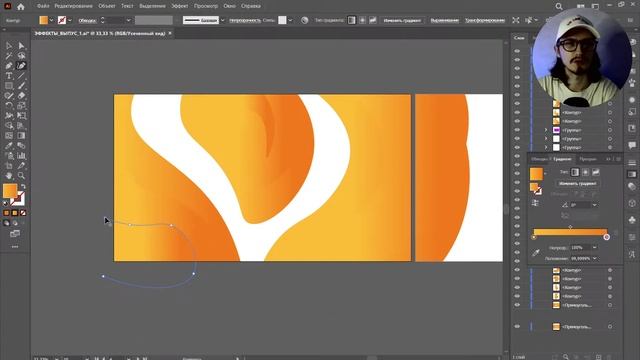Select the Rotate tool

pyautogui.click(x=9, y=106)
